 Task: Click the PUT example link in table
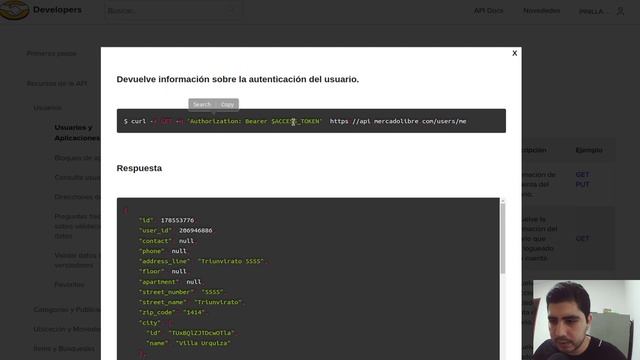tap(582, 184)
